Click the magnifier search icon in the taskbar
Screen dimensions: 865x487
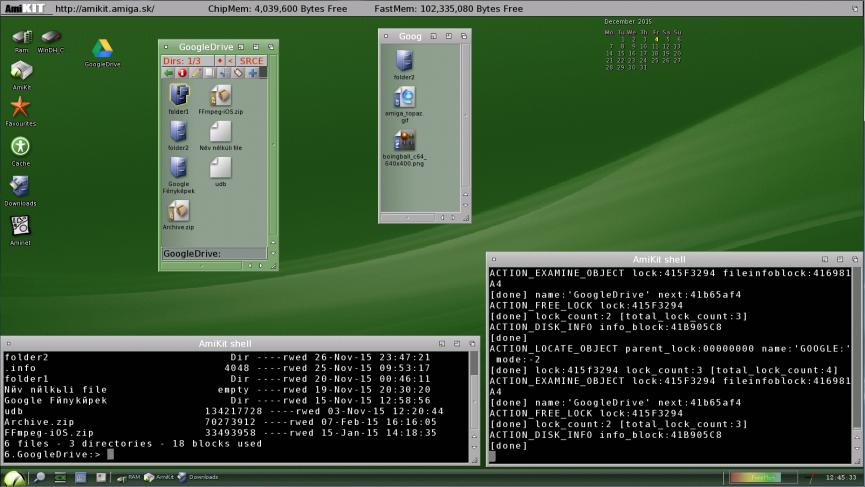point(39,477)
